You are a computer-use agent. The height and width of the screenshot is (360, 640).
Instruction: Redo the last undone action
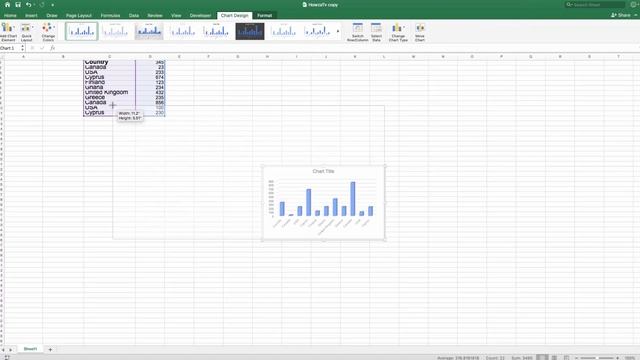click(42, 5)
